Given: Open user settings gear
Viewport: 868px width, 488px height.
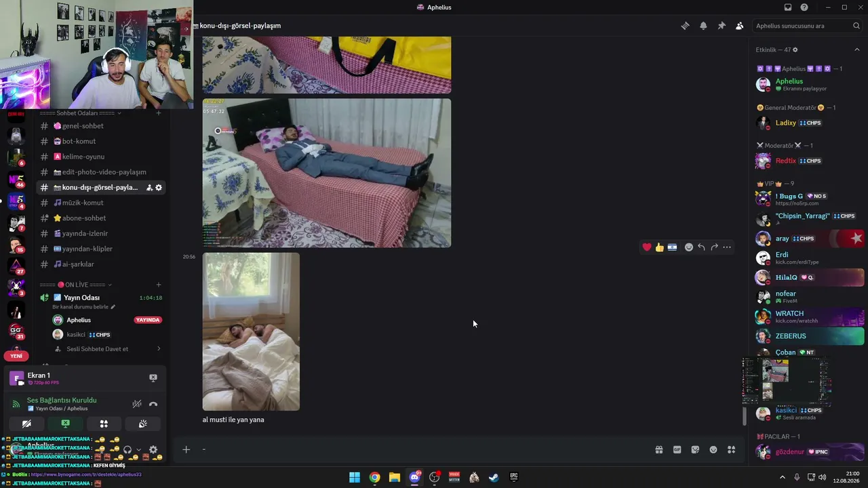Looking at the screenshot, I should [x=153, y=449].
